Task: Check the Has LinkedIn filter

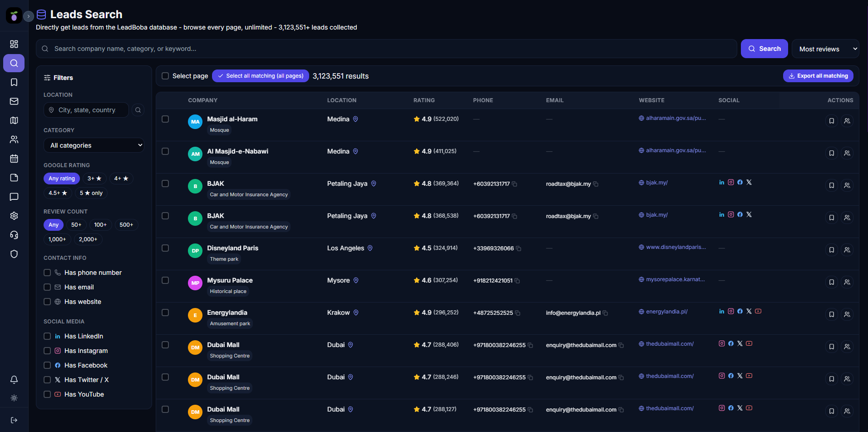Action: coord(47,336)
